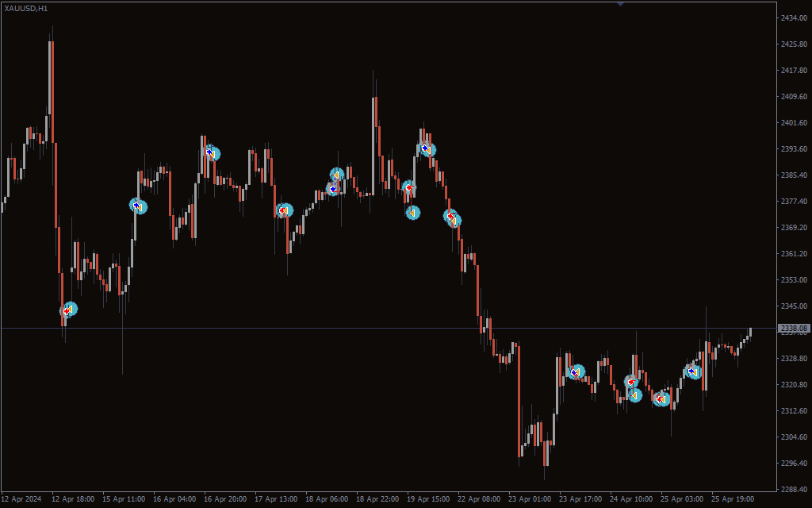Image resolution: width=812 pixels, height=508 pixels.
Task: Click the chart shift triangle at the top edge
Action: pos(620,4)
